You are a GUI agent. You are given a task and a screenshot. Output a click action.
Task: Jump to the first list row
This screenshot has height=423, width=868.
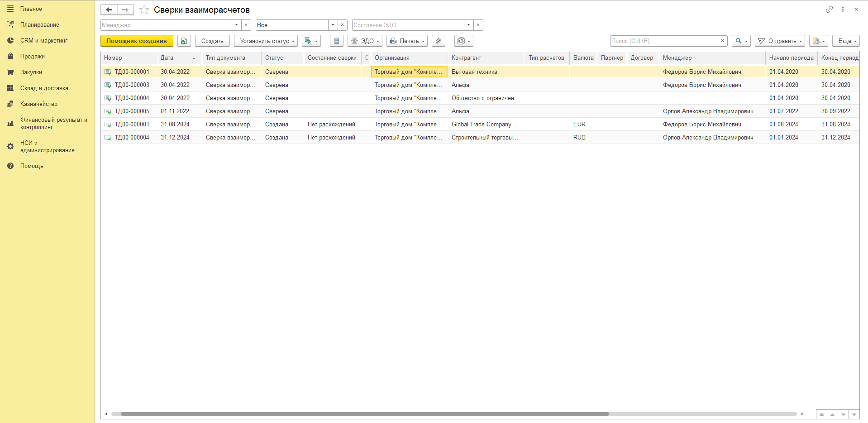point(821,414)
